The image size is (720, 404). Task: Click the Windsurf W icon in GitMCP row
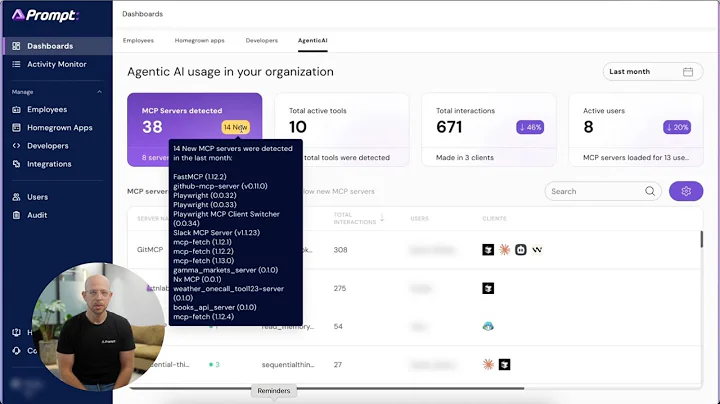537,250
